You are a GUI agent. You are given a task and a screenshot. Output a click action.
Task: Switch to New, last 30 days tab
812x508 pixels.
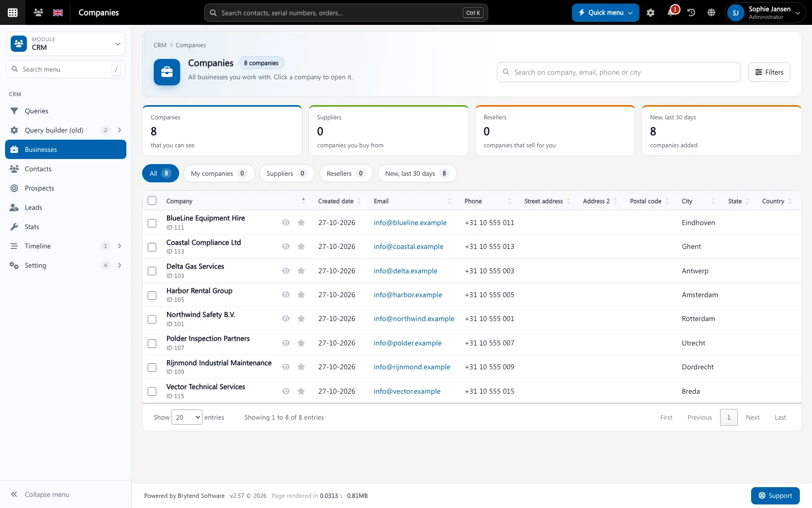point(417,173)
